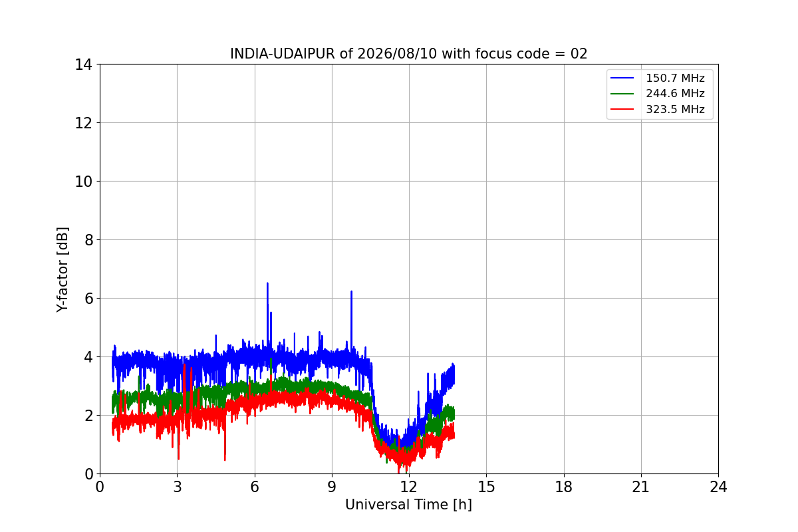Click the Y-factor [dB] axis label
The height and width of the screenshot is (532, 798).
[x=63, y=269]
